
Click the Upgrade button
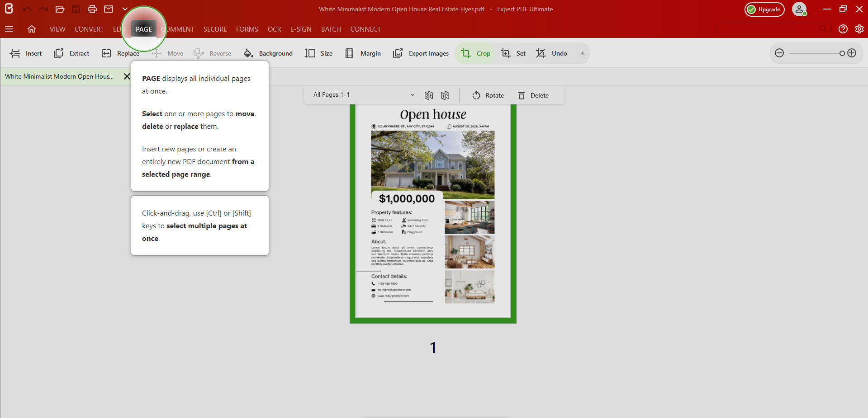(764, 9)
